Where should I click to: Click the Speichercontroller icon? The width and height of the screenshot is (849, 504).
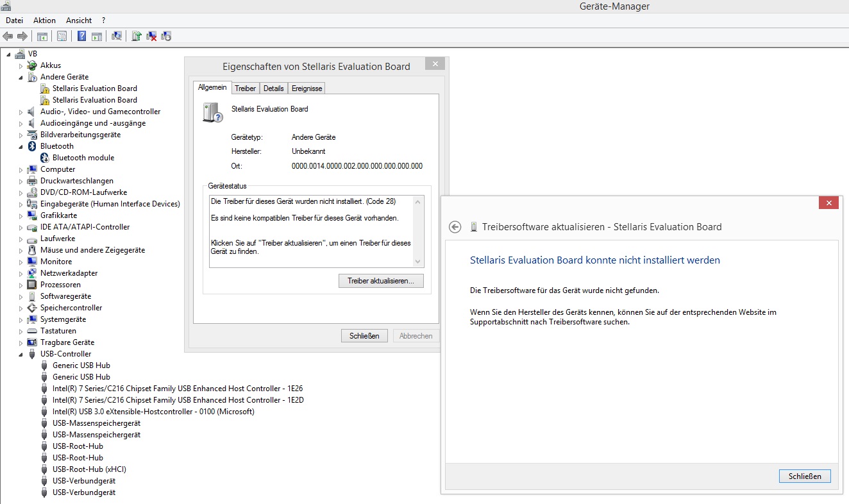point(33,308)
